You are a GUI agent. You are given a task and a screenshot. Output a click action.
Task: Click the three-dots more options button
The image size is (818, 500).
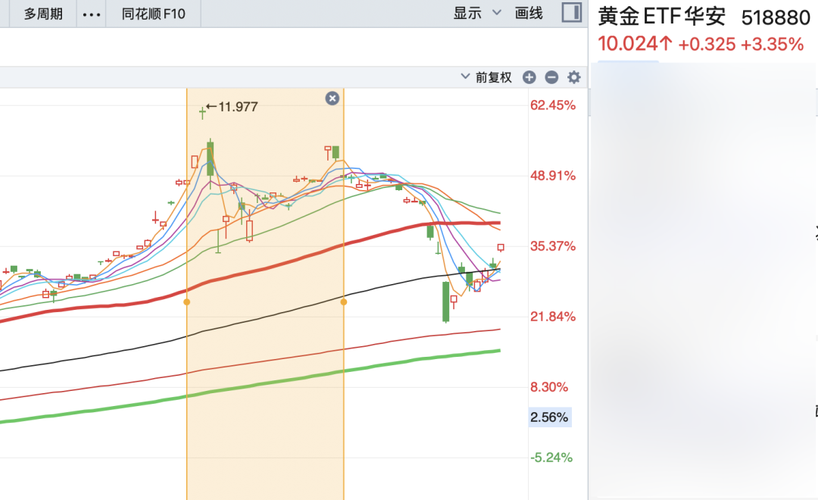pos(91,14)
